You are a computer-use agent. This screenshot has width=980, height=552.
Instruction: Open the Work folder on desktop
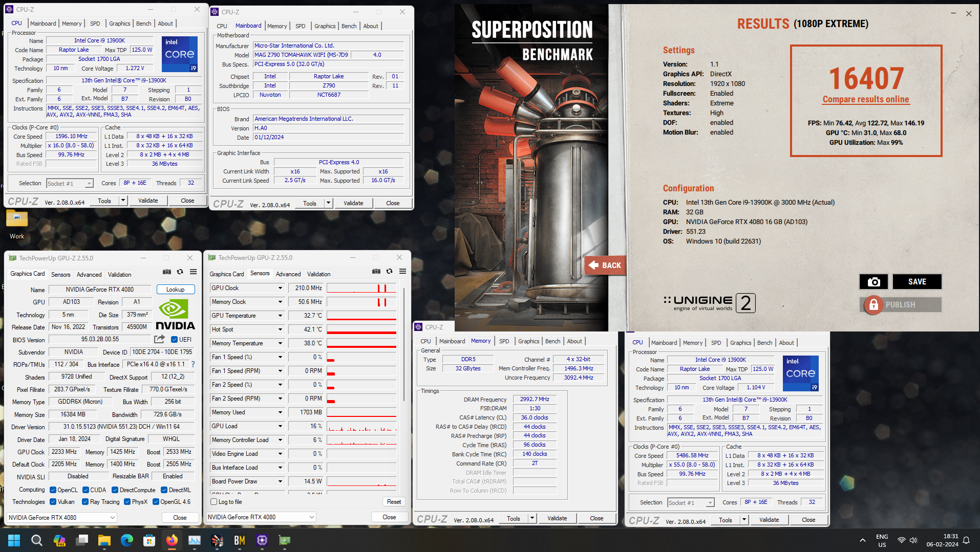click(x=17, y=224)
